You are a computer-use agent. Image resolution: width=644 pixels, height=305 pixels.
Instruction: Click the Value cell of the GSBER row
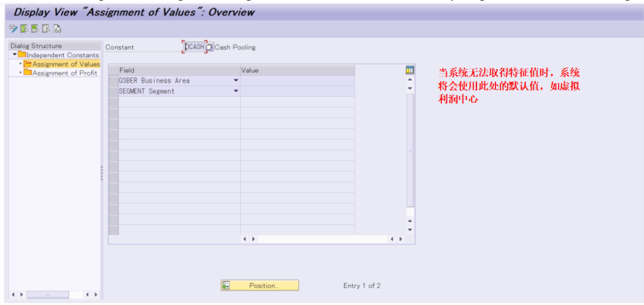pos(298,80)
